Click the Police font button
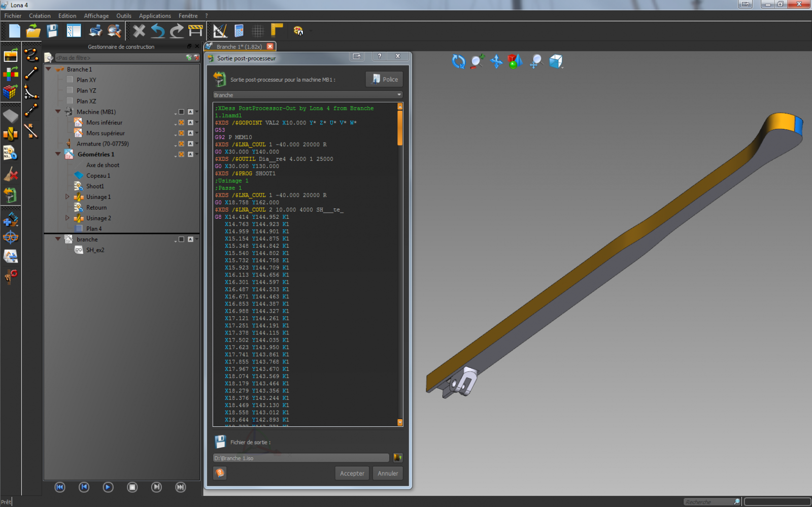Screen dimensions: 812x507 [x=385, y=79]
